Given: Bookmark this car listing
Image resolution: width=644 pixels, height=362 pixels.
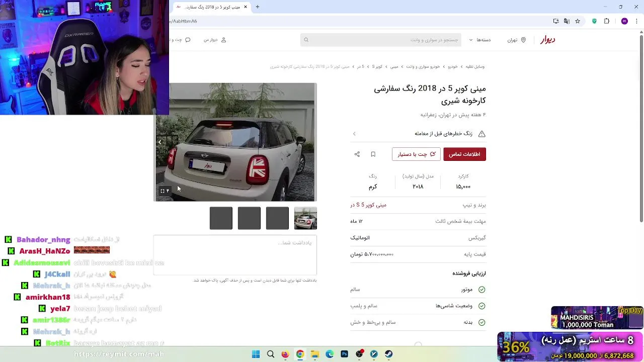Looking at the screenshot, I should pyautogui.click(x=373, y=154).
